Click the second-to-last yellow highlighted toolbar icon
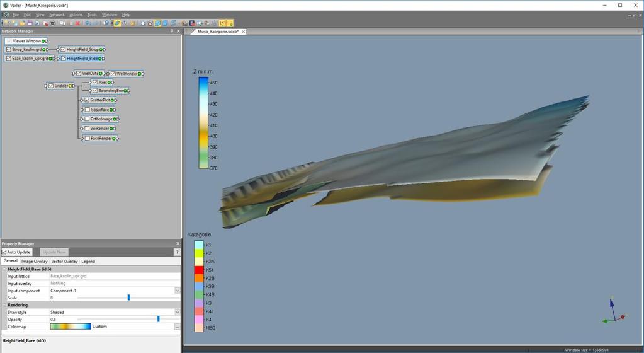This screenshot has width=644, height=353. [x=222, y=23]
